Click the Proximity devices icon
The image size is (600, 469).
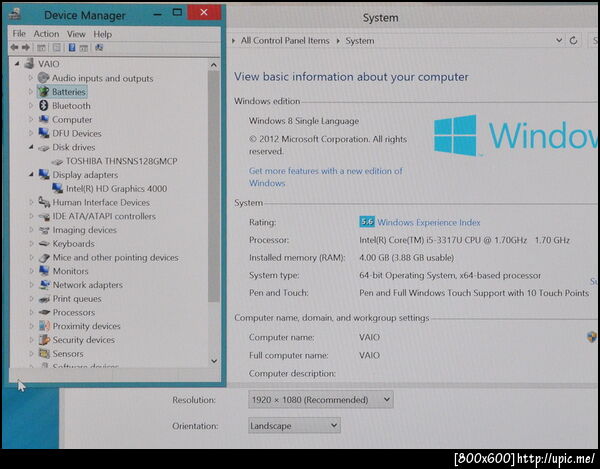[44, 326]
